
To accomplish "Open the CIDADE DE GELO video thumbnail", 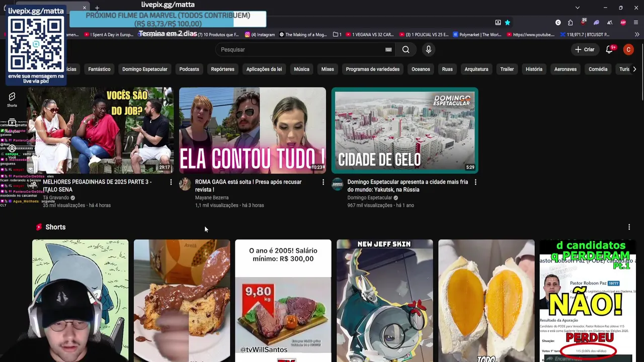I will point(405,130).
